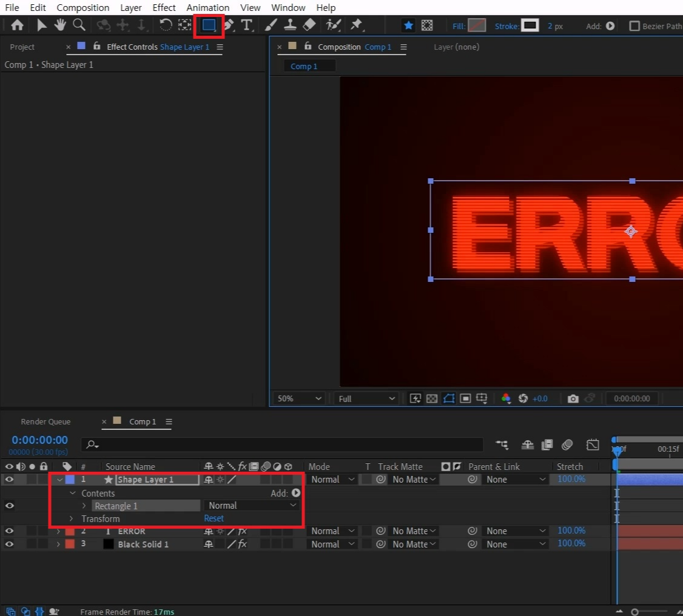The image size is (683, 616).
Task: Select the Puppet Pin tool
Action: point(357,25)
